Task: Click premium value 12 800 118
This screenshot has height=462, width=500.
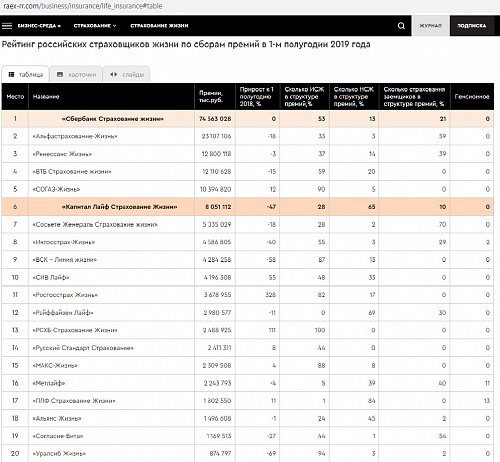Action: (x=216, y=154)
